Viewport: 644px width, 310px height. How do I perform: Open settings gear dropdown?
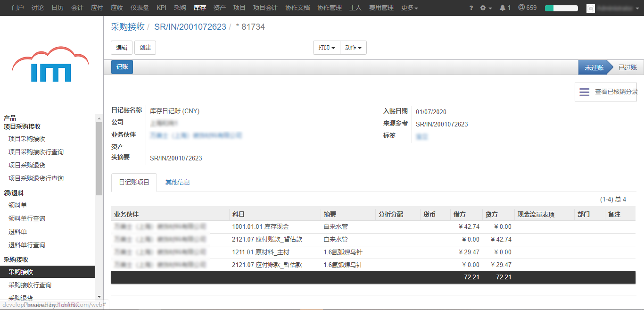tap(486, 8)
